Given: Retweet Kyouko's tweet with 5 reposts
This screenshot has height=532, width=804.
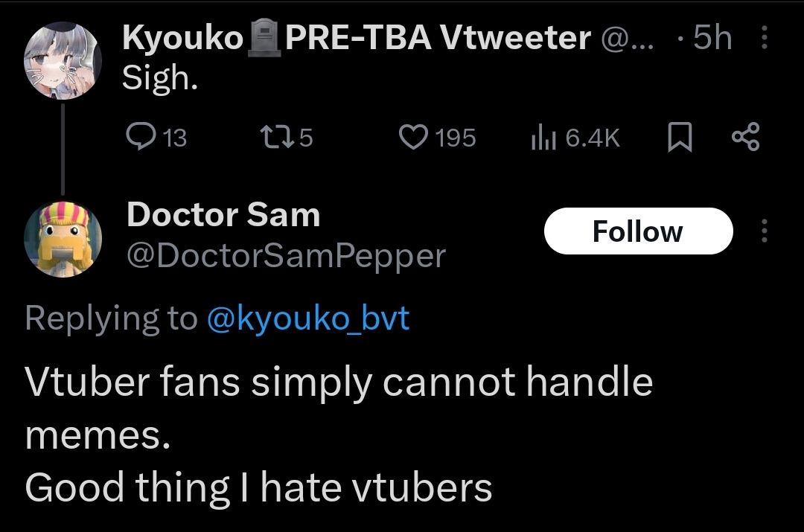Looking at the screenshot, I should point(287,138).
